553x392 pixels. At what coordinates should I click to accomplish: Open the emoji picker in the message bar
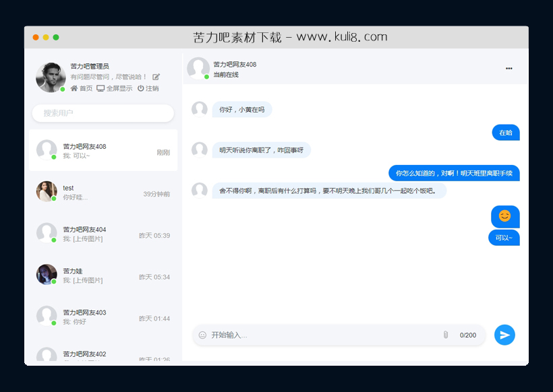click(x=201, y=335)
